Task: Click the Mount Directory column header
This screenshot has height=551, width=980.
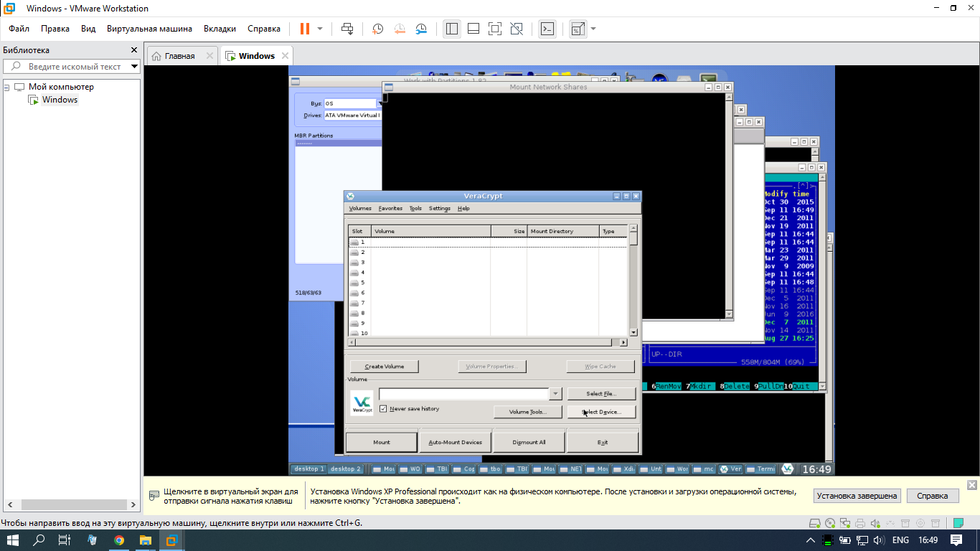Action: pyautogui.click(x=563, y=231)
